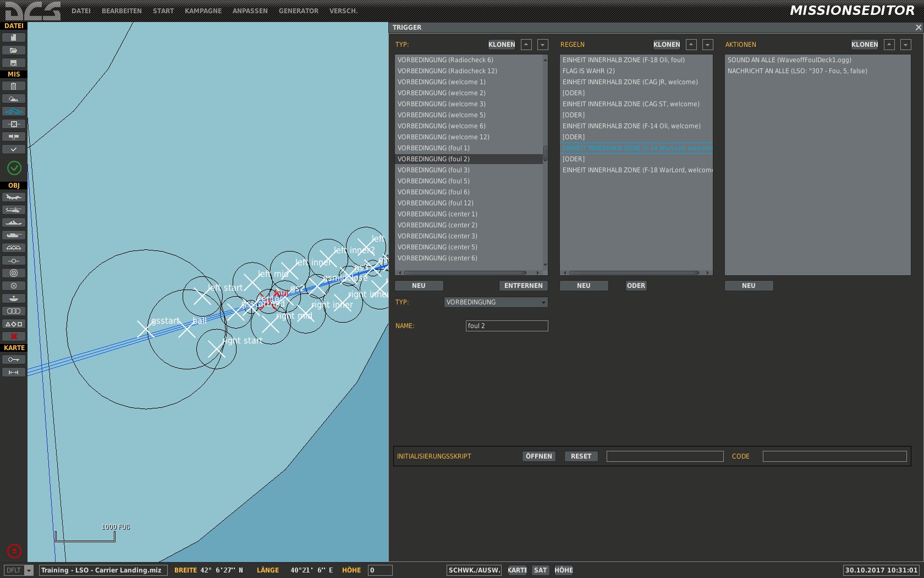
Task: Click the ODER button under rules
Action: (x=636, y=286)
